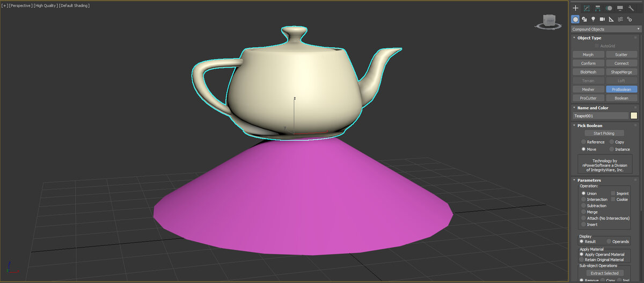Viewport: 644px width, 283px height.
Task: Select the Geometry category icon
Action: click(x=575, y=19)
